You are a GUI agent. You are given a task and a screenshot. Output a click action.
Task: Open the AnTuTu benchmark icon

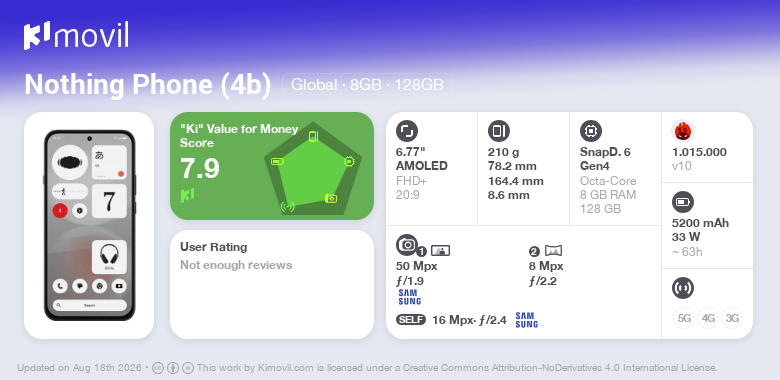[683, 131]
